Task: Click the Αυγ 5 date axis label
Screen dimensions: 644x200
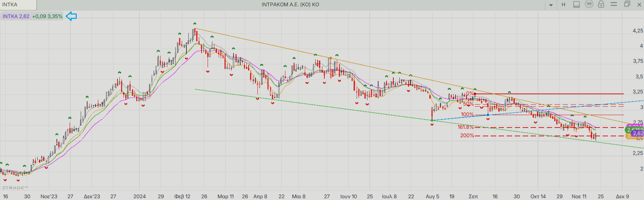Action: click(432, 196)
